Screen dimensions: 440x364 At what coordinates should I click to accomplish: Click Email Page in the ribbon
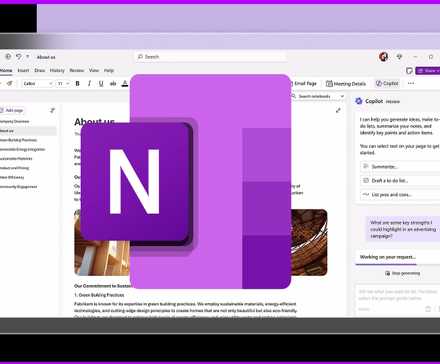[304, 83]
